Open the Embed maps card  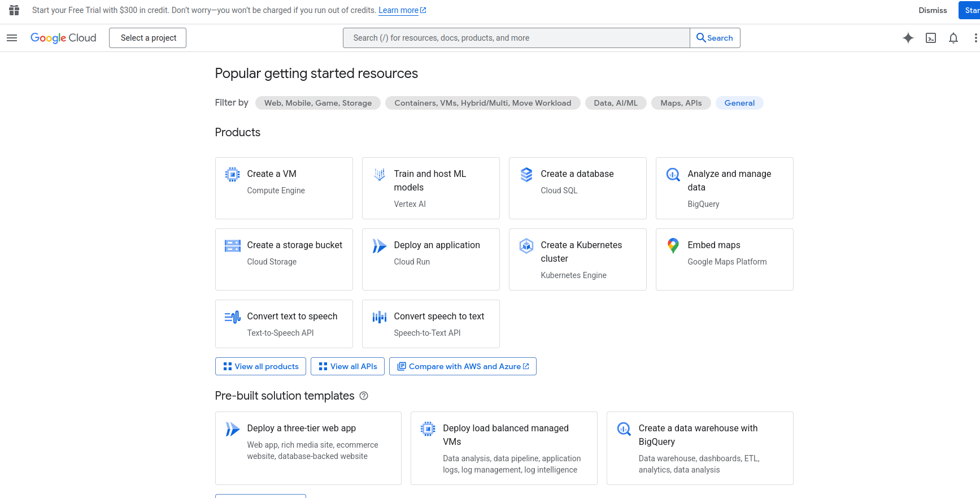[x=725, y=259]
